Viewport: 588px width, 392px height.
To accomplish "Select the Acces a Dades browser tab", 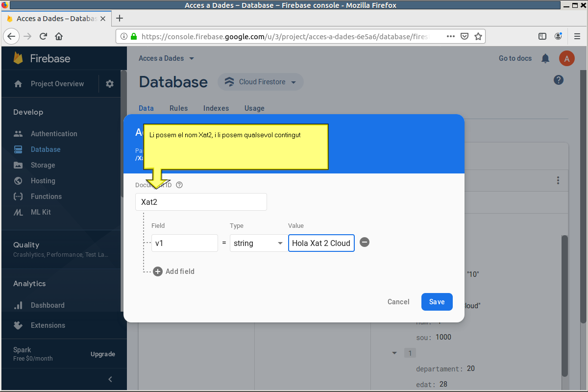I will click(56, 19).
